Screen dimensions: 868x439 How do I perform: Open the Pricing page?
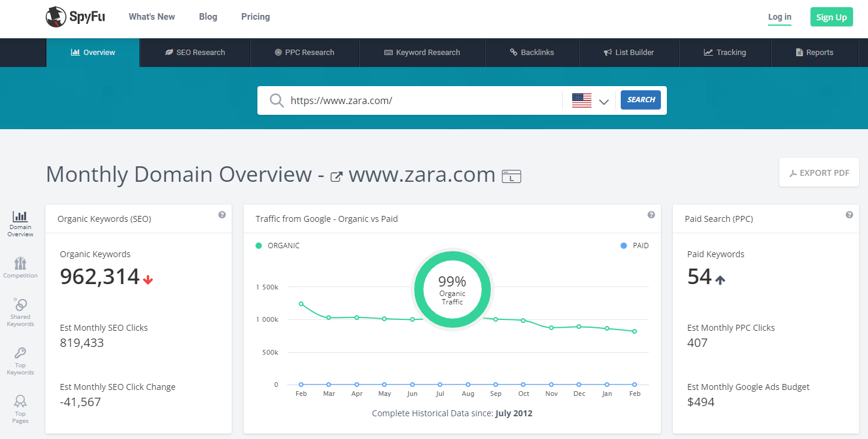(x=256, y=17)
